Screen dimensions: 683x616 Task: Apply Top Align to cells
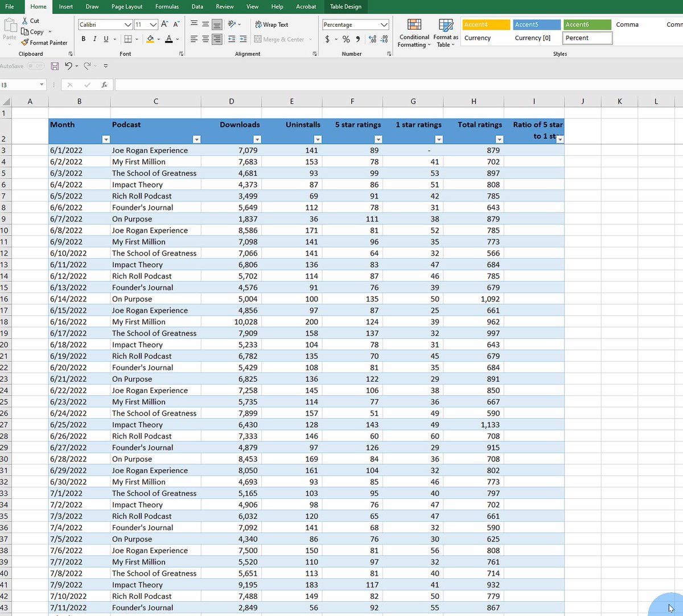194,24
